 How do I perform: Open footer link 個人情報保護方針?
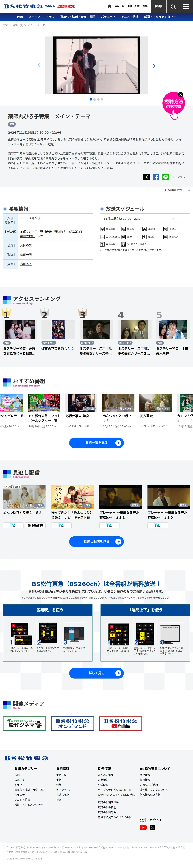click(150, 795)
